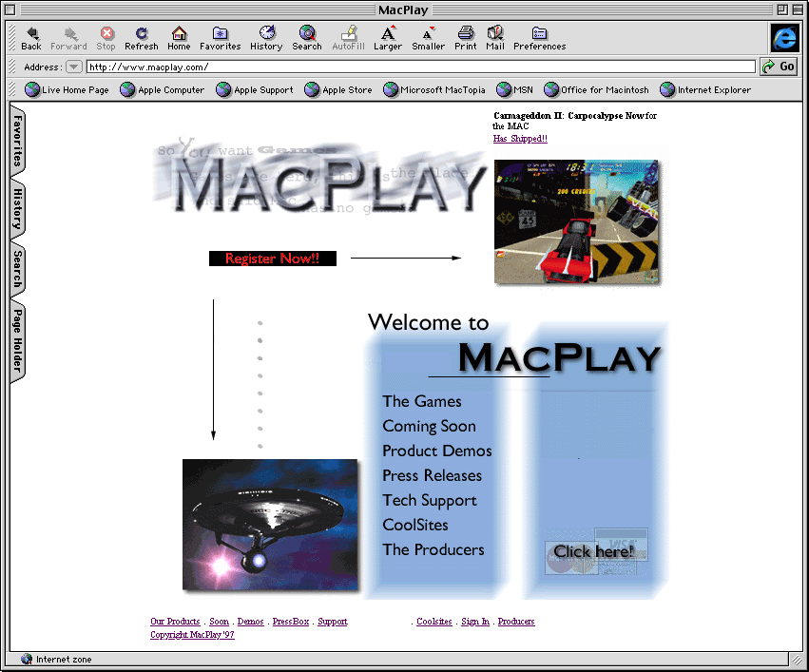
Task: Click the Support footer link
Action: coord(333,622)
